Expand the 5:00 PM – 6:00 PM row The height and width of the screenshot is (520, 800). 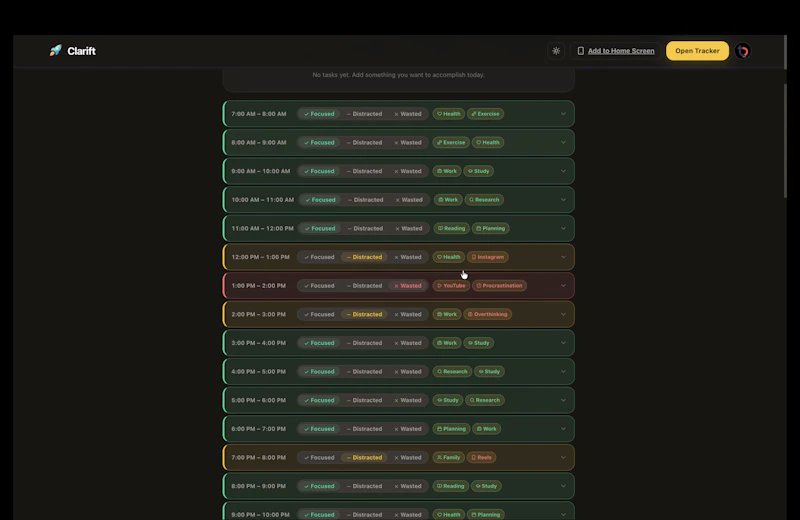click(563, 400)
